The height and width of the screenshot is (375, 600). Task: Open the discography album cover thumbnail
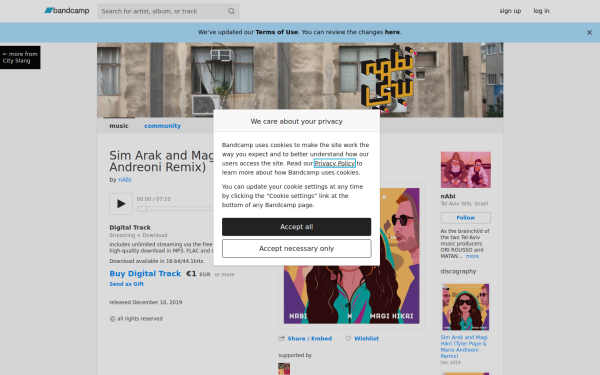pos(466,307)
